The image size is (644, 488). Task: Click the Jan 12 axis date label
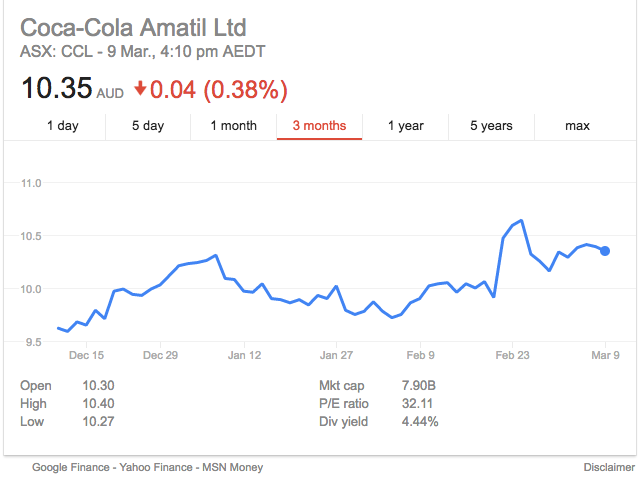coord(244,355)
